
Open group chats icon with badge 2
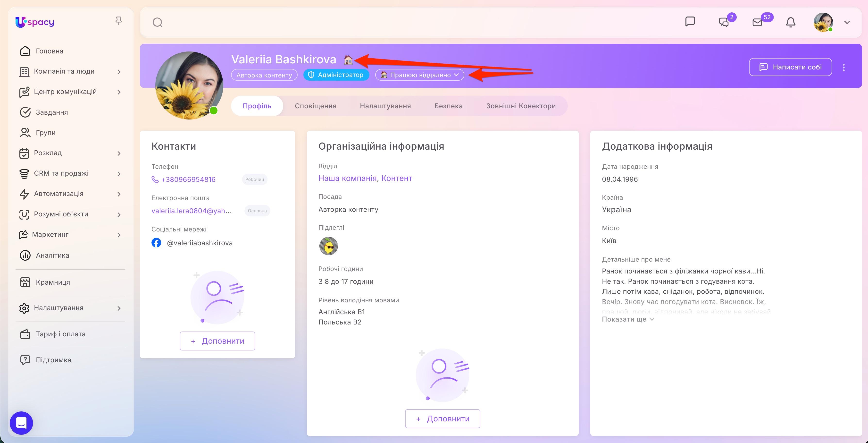pos(724,22)
